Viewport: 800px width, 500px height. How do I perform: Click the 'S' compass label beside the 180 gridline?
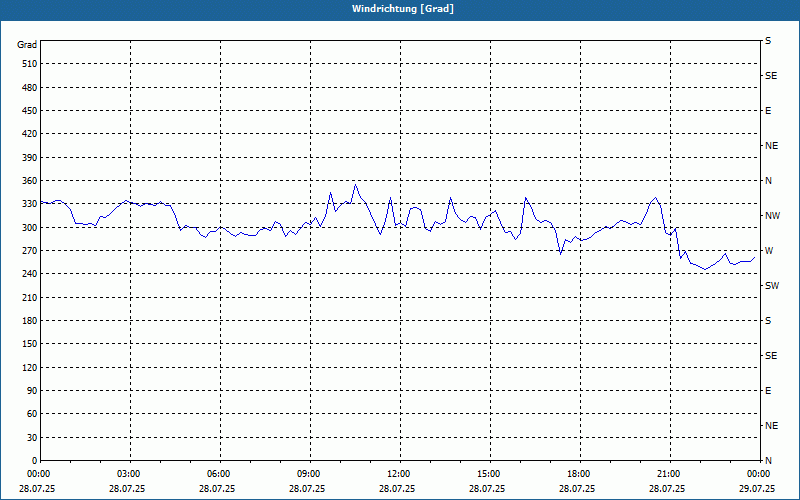[x=768, y=321]
